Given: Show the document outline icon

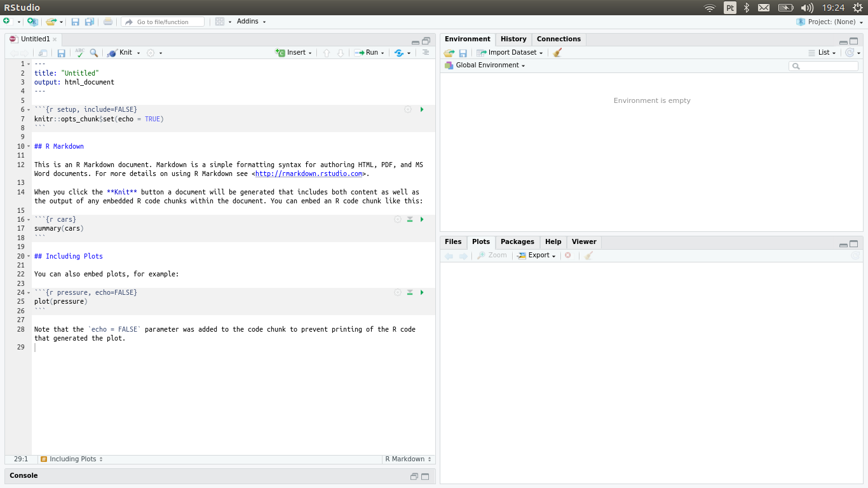Looking at the screenshot, I should coord(426,53).
